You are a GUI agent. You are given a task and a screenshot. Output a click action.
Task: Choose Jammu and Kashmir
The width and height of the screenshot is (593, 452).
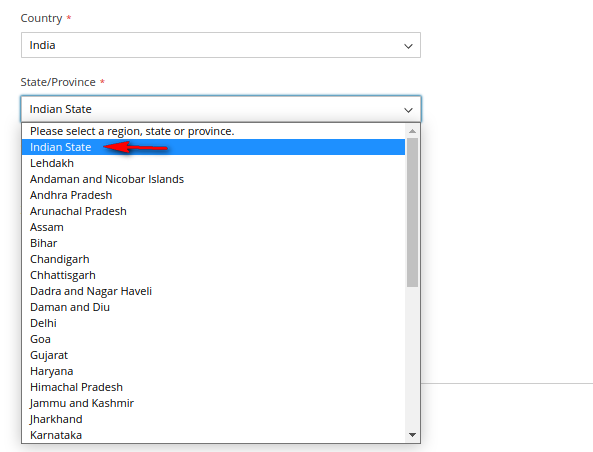pos(213,403)
